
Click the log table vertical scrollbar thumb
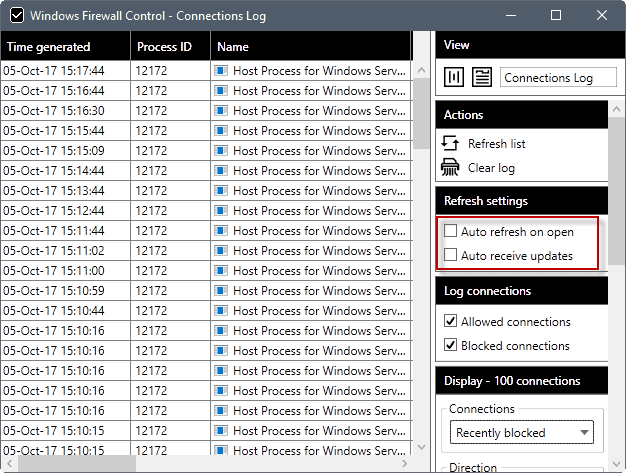pyautogui.click(x=421, y=114)
